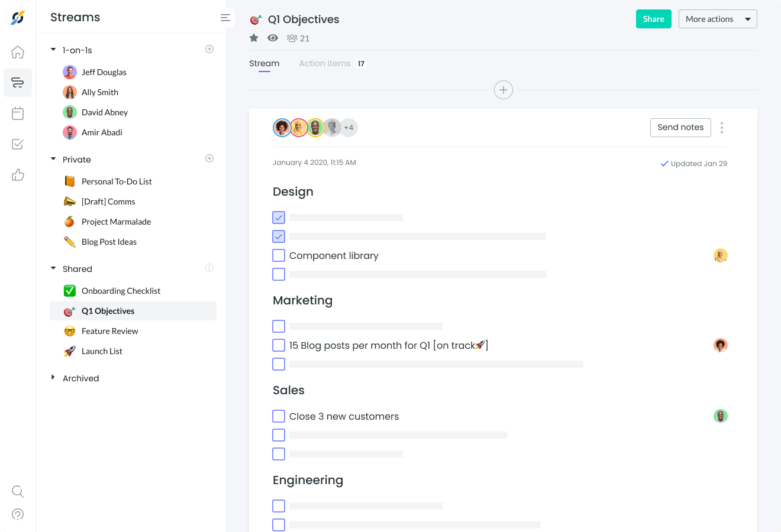Open the Home icon in left sidebar
Viewport: 781px width, 532px height.
(x=18, y=52)
